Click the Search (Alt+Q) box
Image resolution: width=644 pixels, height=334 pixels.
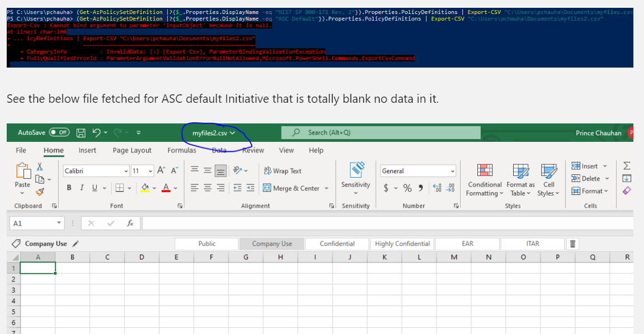(x=381, y=132)
